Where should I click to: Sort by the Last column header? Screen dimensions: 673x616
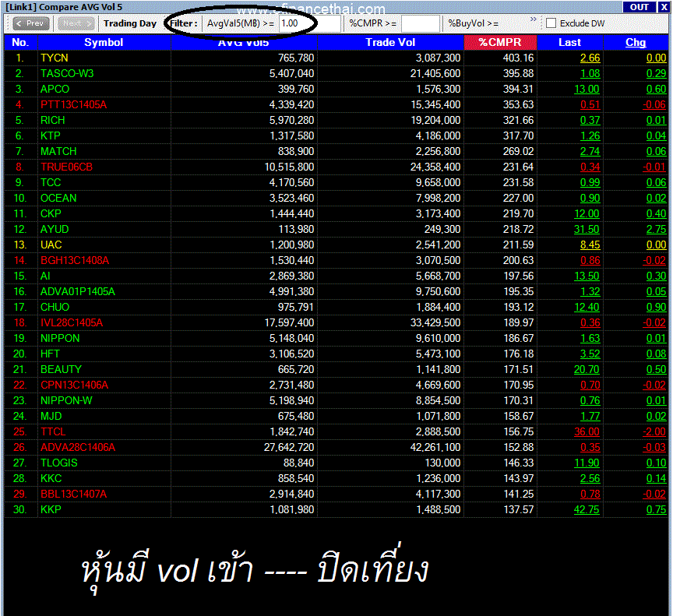pyautogui.click(x=569, y=43)
